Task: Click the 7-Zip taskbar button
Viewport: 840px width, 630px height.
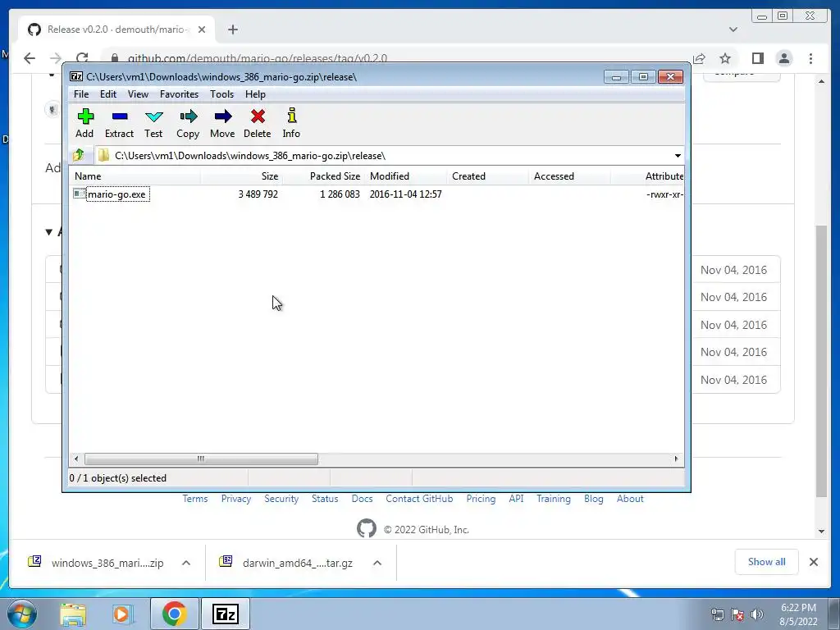Action: [x=225, y=614]
